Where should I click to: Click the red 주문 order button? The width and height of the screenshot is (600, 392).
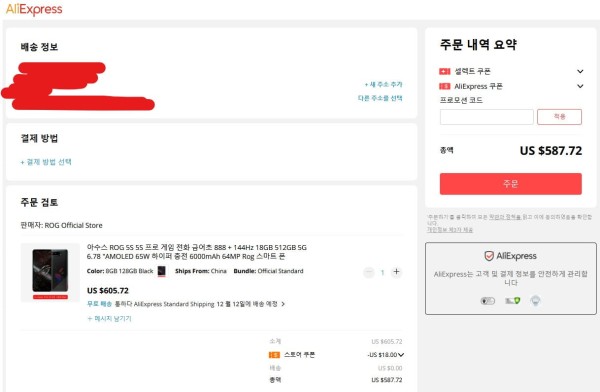click(510, 184)
